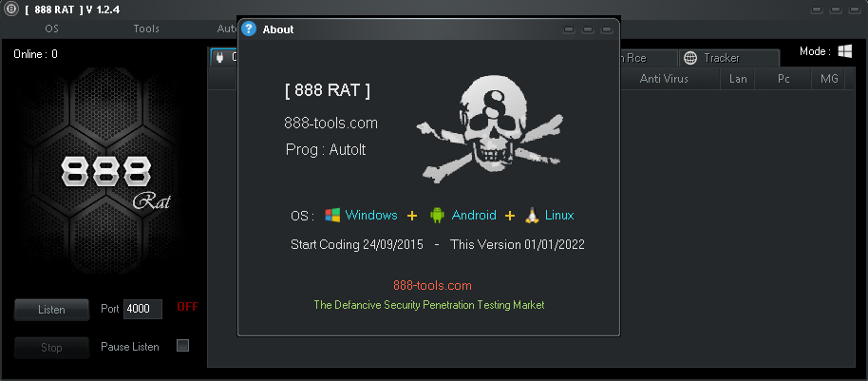Click the app icon in main title bar
The width and height of the screenshot is (868, 381).
click(10, 10)
